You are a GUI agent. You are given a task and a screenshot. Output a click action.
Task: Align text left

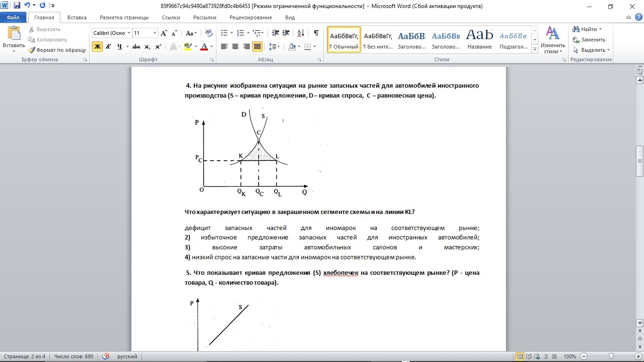[224, 47]
